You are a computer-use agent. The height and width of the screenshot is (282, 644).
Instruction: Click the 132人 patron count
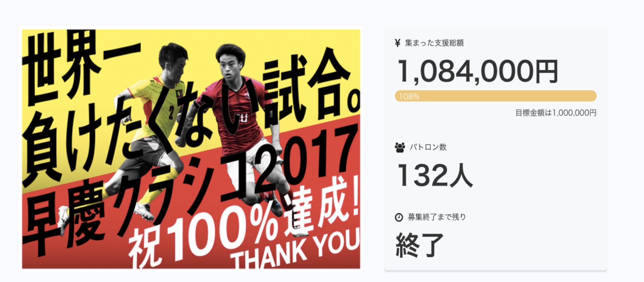[x=435, y=175]
